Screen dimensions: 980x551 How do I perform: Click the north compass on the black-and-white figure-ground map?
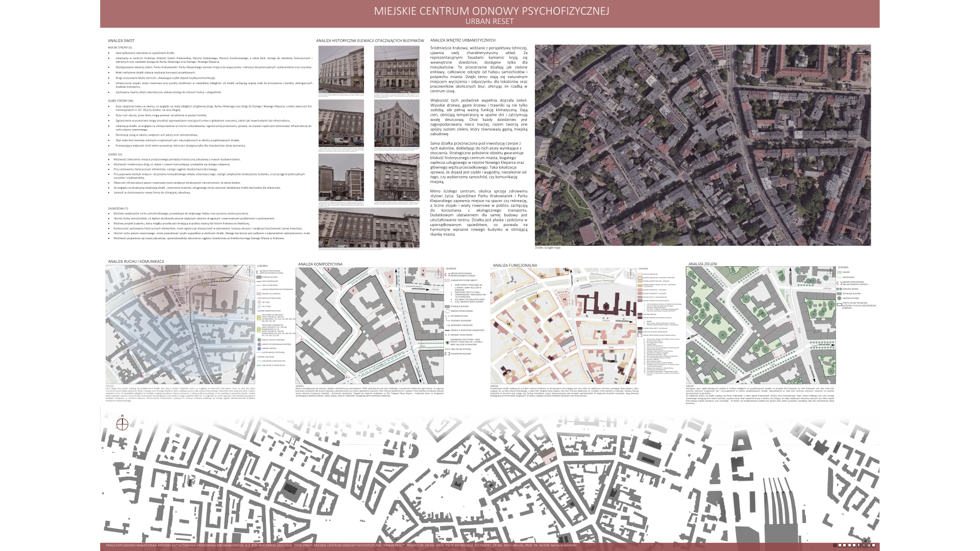click(122, 424)
